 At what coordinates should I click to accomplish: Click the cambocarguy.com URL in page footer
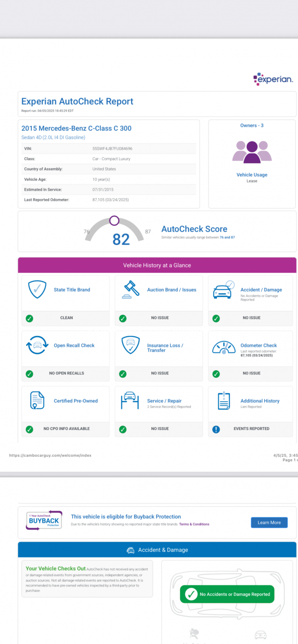tap(50, 455)
